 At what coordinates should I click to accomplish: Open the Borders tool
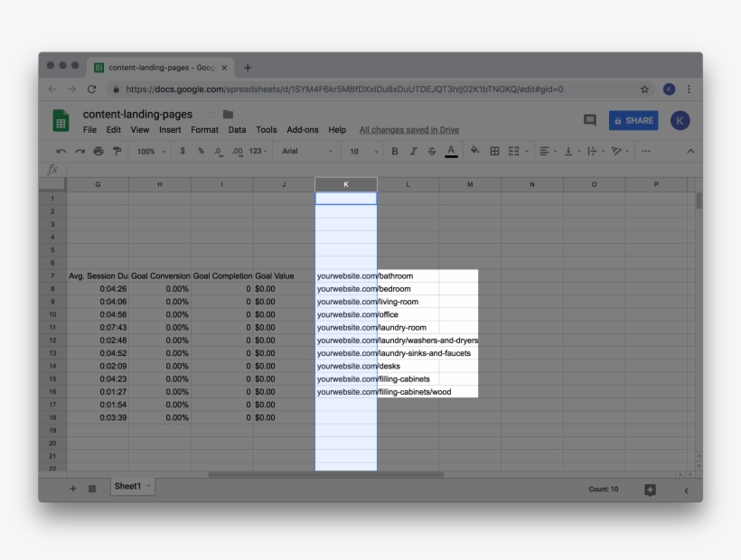tap(494, 152)
